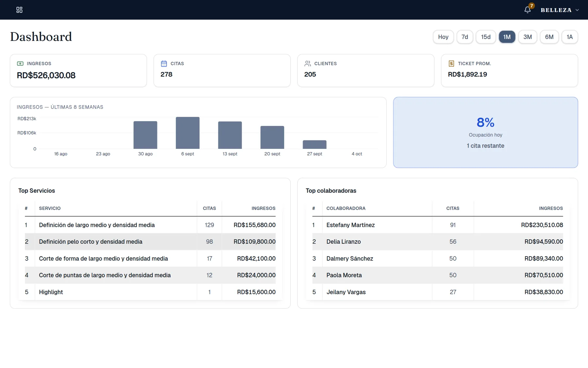Open the Ocupación hoy 8% card

coord(485,132)
